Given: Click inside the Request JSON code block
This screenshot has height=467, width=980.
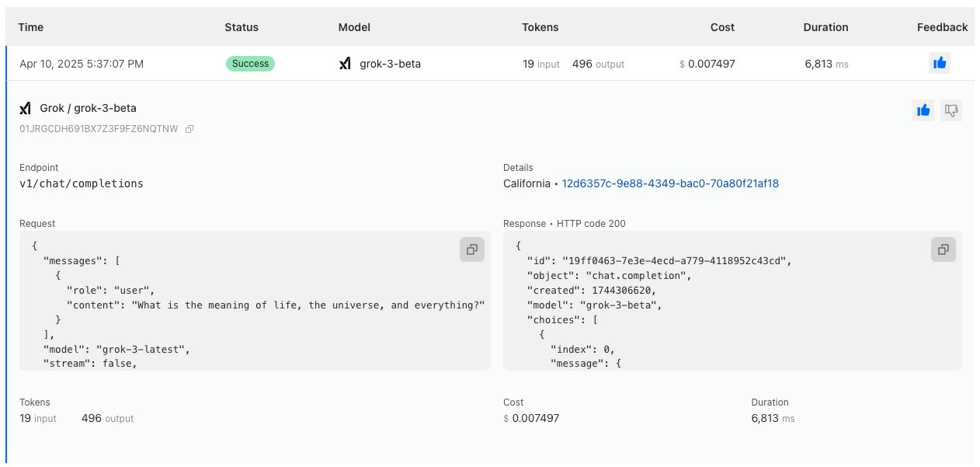Looking at the screenshot, I should tap(233, 334).
